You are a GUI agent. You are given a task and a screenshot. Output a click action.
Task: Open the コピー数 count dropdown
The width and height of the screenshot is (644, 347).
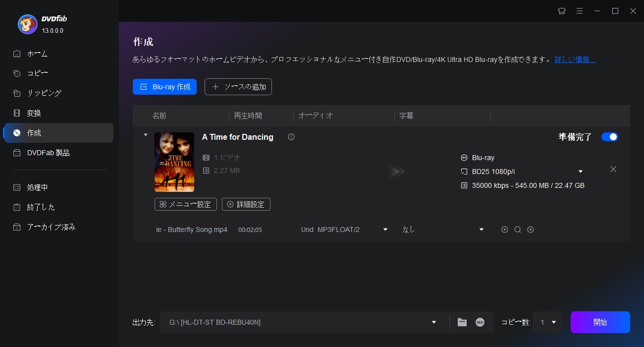[547, 322]
